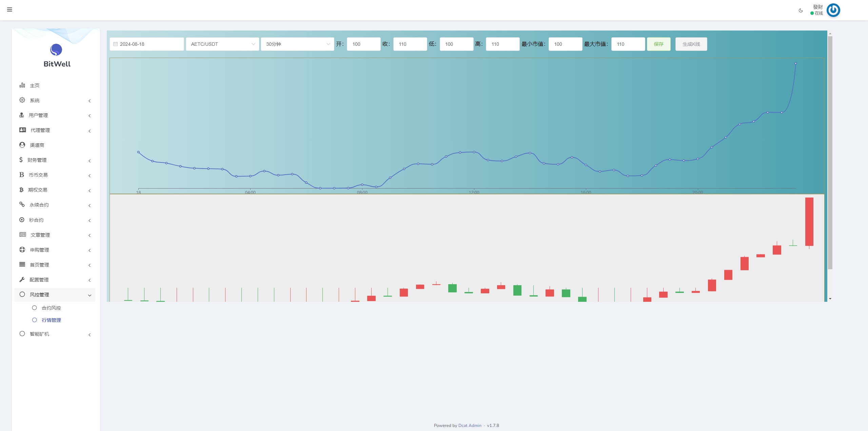868x431 pixels.
Task: Select 行情管理 submenu item
Action: [51, 320]
